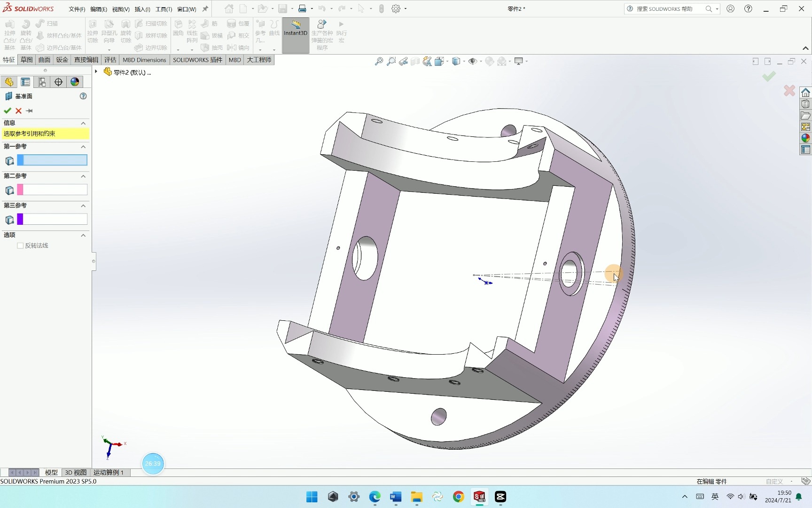Click the Print icon in top toolbar
Screen dimensions: 812x508
pos(302,8)
